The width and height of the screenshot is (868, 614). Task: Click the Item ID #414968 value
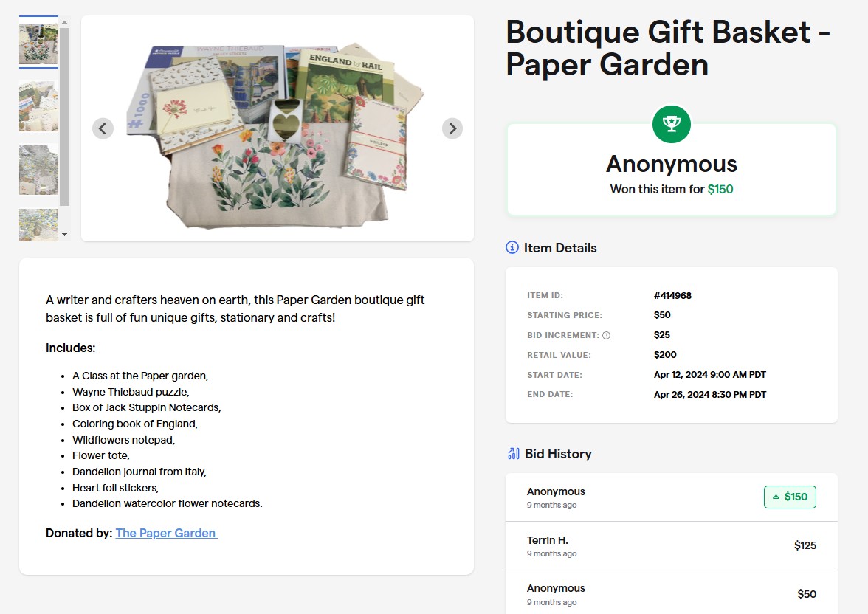click(672, 295)
